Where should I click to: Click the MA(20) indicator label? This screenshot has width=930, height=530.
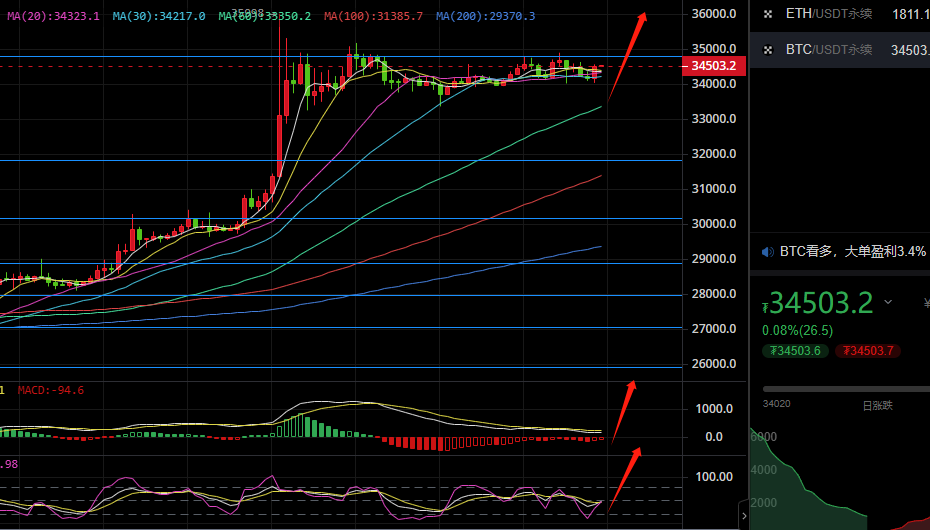(54, 17)
